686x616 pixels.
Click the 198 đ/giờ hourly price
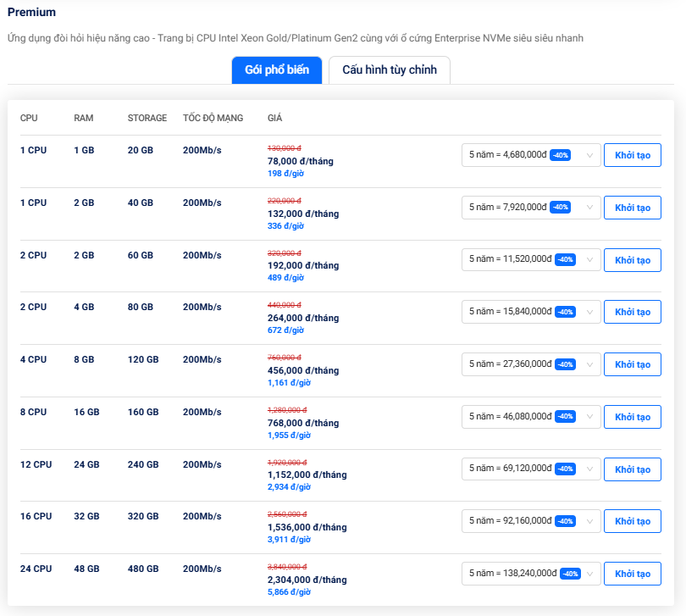click(285, 174)
